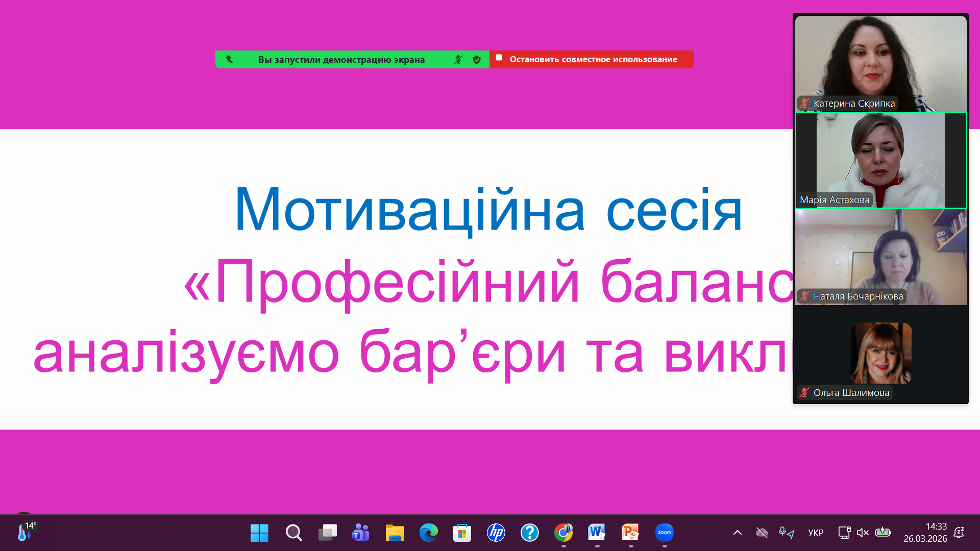Open Microsoft Edge from the taskbar

[428, 533]
